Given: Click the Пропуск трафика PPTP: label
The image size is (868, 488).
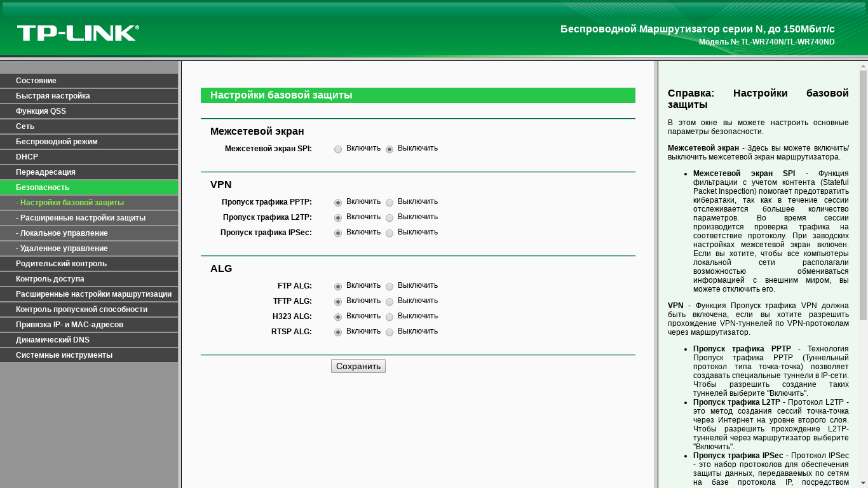Looking at the screenshot, I should [x=267, y=202].
